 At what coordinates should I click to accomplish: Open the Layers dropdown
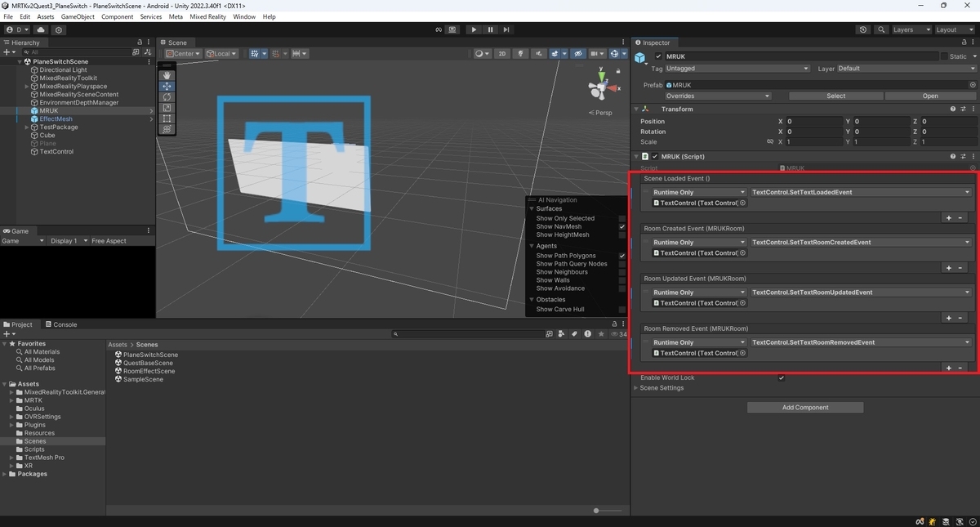[x=911, y=29]
